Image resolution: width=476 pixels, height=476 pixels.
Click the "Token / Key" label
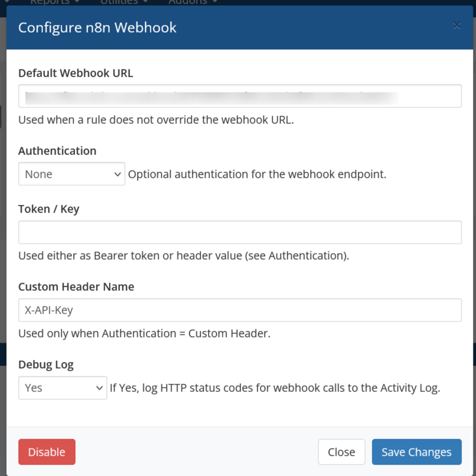point(49,209)
